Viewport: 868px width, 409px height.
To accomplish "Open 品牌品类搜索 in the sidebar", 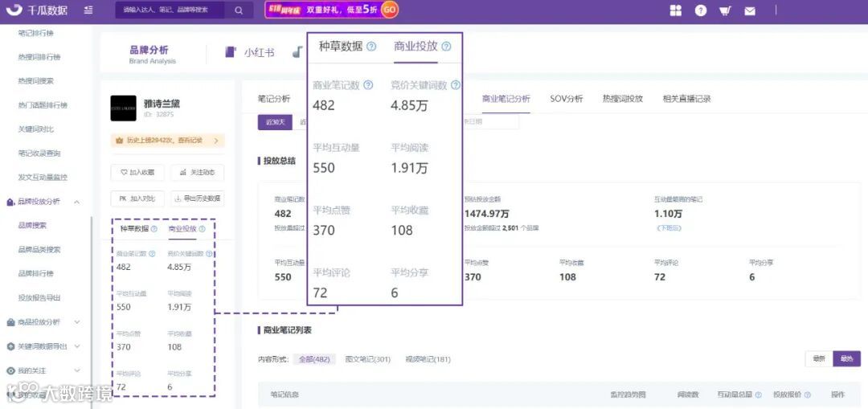I will point(39,250).
